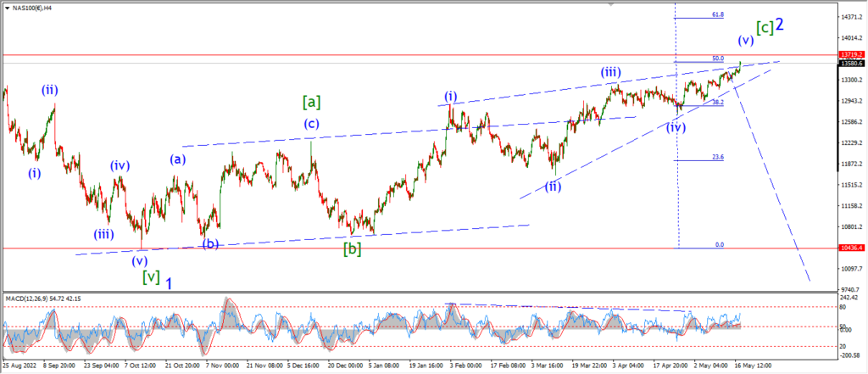
Task: Click the (ii) label at the September 2022 peak
Action: click(49, 89)
